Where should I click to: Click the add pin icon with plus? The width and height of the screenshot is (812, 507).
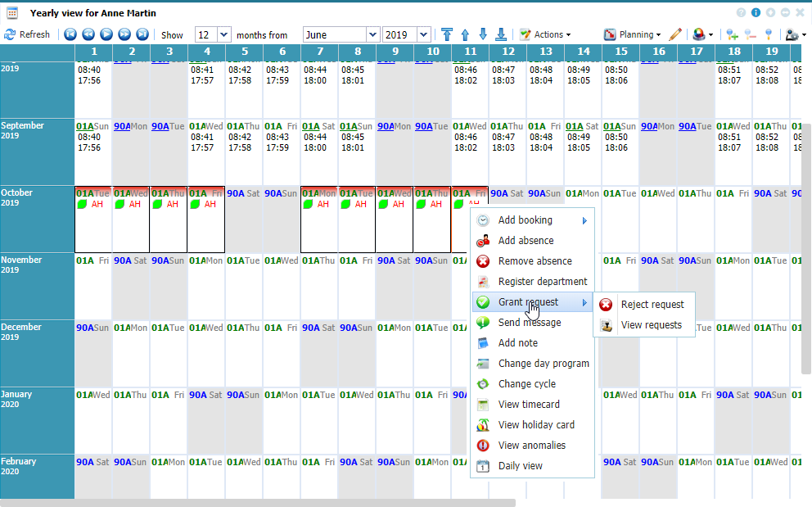(732, 34)
